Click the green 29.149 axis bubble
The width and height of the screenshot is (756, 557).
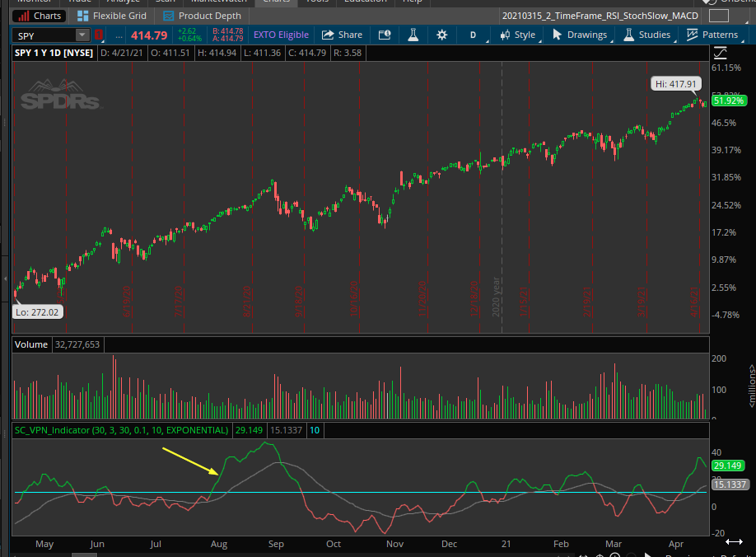point(727,466)
